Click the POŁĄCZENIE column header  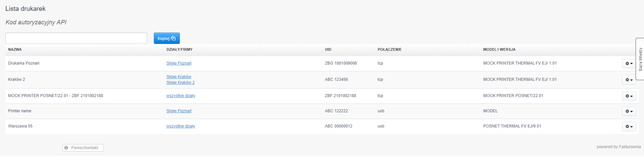tap(389, 49)
